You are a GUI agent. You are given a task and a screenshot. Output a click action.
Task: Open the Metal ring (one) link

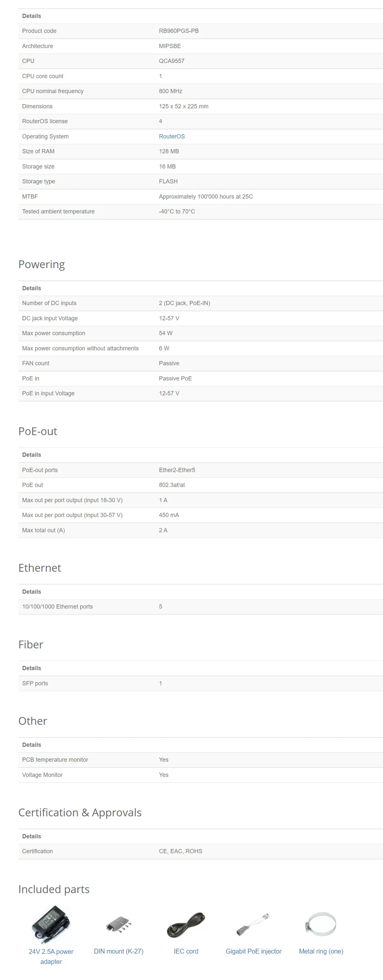point(321,951)
